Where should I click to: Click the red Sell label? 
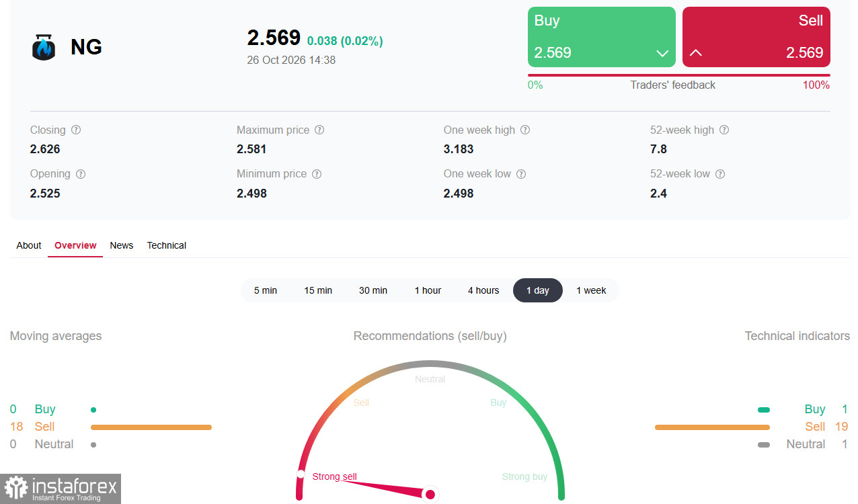tap(811, 21)
